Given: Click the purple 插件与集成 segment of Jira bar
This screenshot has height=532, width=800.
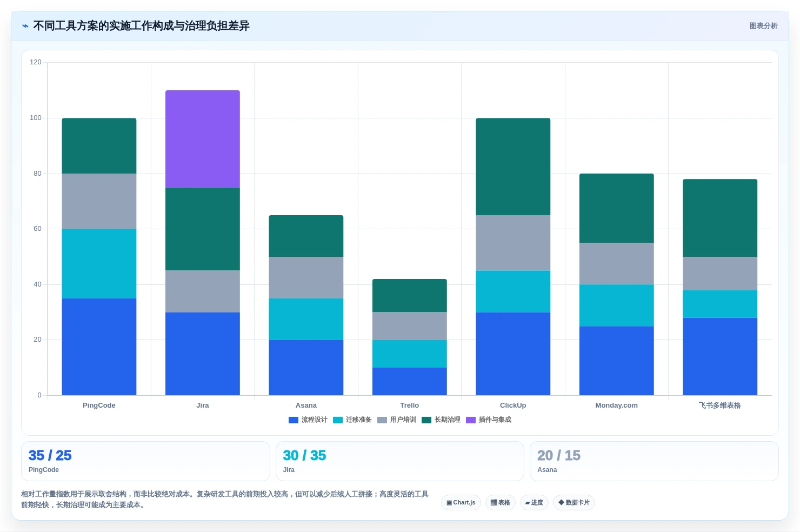Looking at the screenshot, I should tap(203, 139).
